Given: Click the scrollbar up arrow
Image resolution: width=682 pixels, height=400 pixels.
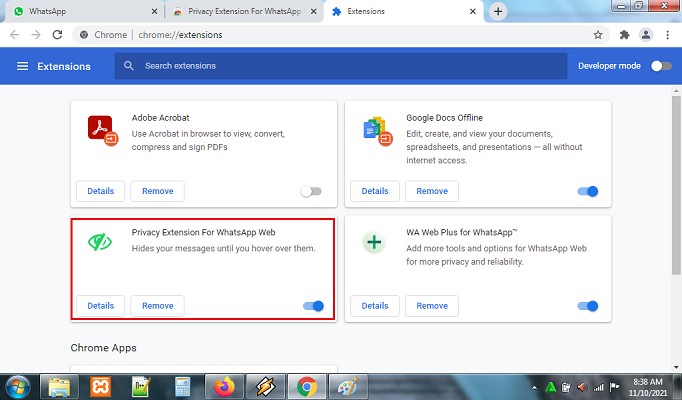Looking at the screenshot, I should [x=676, y=91].
